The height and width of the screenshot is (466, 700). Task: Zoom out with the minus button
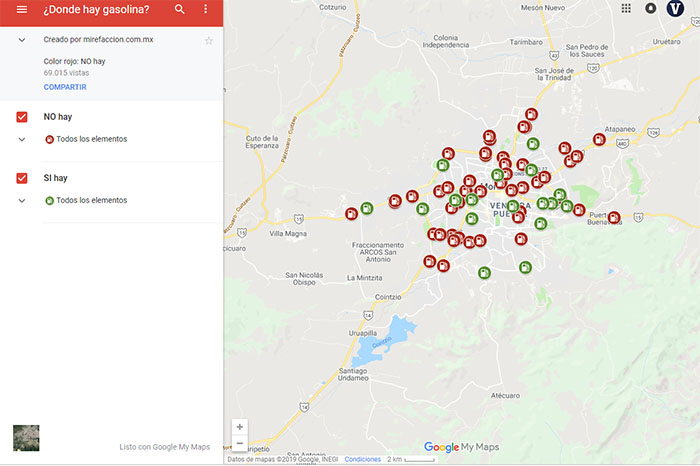pyautogui.click(x=240, y=443)
